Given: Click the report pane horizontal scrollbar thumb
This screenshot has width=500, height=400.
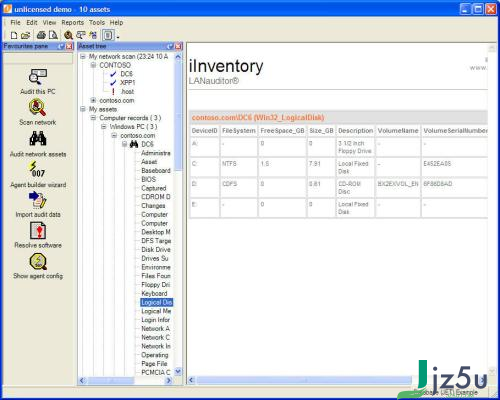Looking at the screenshot, I should pos(304,380).
